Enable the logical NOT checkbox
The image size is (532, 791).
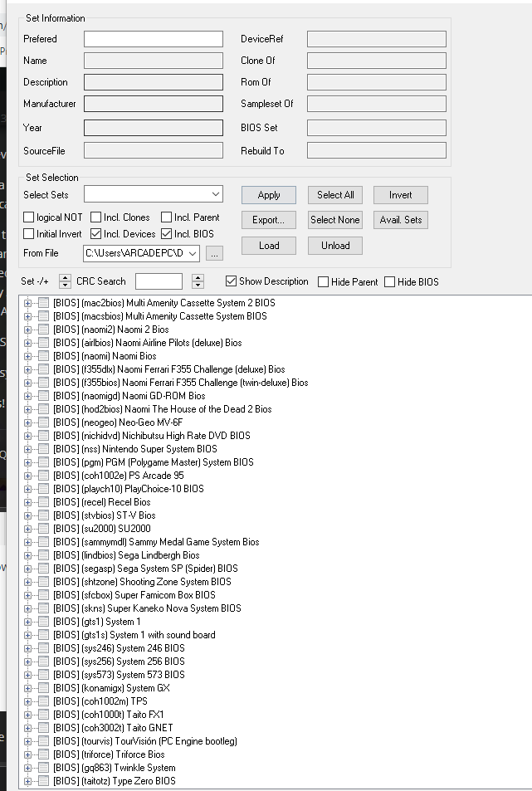[29, 217]
